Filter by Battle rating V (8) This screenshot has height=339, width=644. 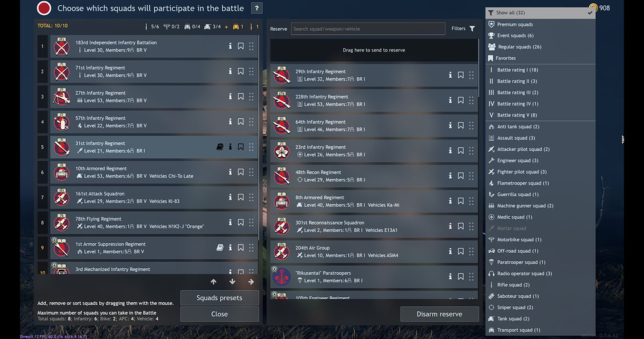[540, 115]
